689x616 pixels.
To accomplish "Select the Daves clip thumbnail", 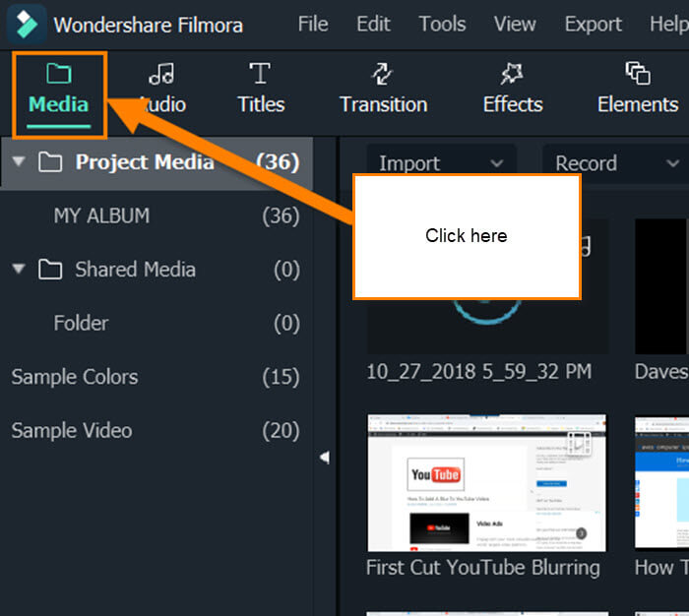I will click(661, 285).
